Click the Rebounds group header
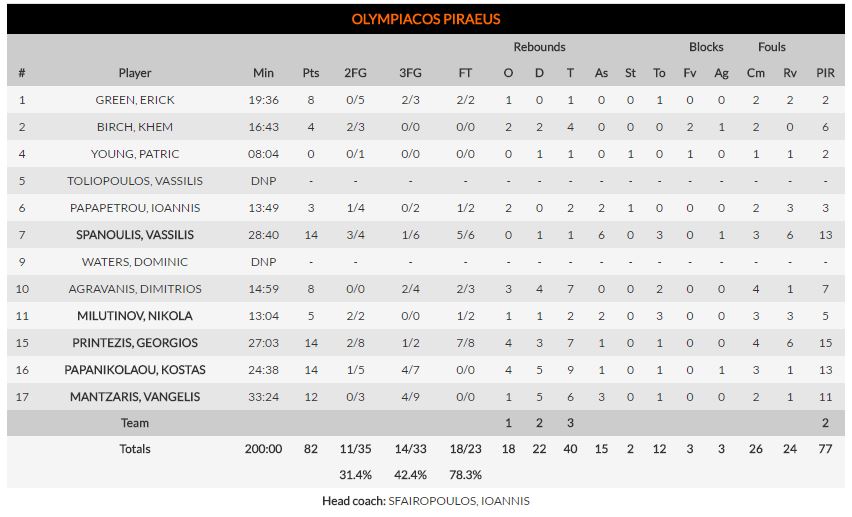Screen dimensions: 852x517 click(x=539, y=47)
